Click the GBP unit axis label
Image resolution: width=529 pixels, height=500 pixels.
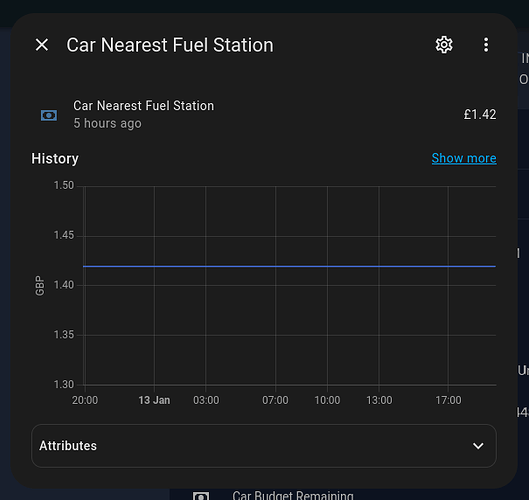tap(40, 285)
